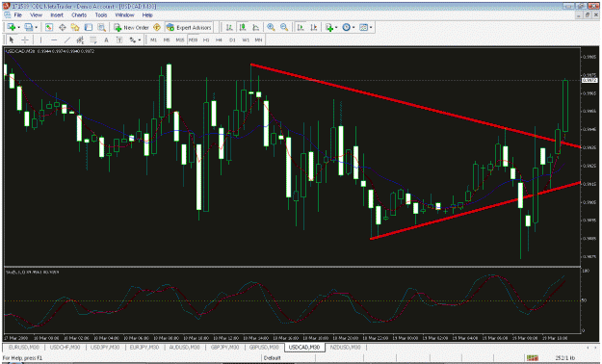
Task: Open the New Chart toolbar icon
Action: (x=12, y=27)
